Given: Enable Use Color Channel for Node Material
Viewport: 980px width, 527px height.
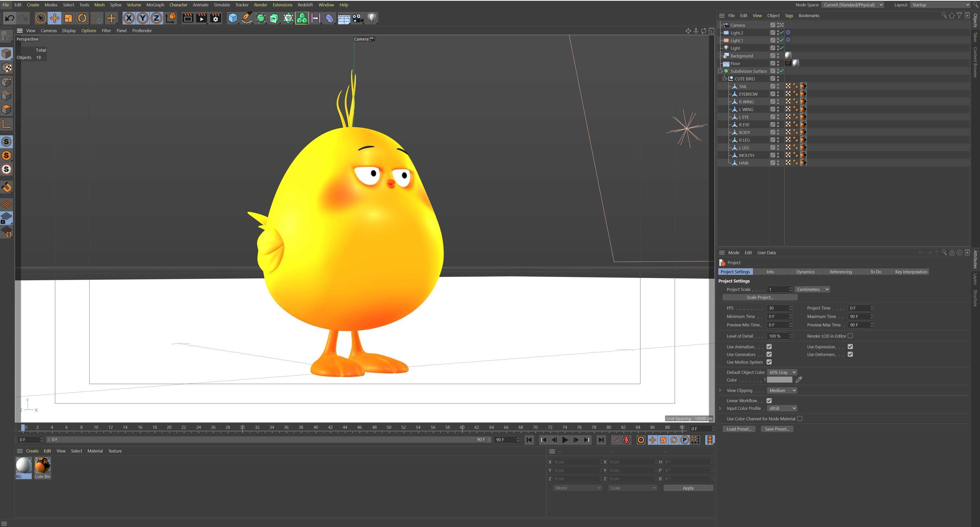Looking at the screenshot, I should click(800, 419).
